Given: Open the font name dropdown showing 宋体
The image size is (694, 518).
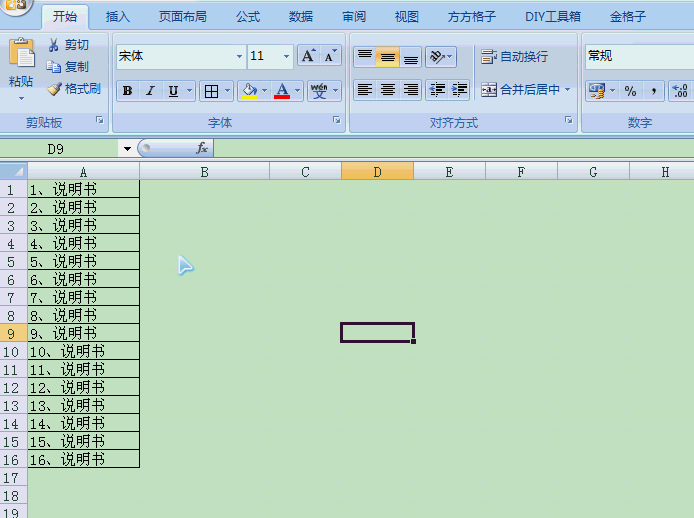Looking at the screenshot, I should click(239, 57).
